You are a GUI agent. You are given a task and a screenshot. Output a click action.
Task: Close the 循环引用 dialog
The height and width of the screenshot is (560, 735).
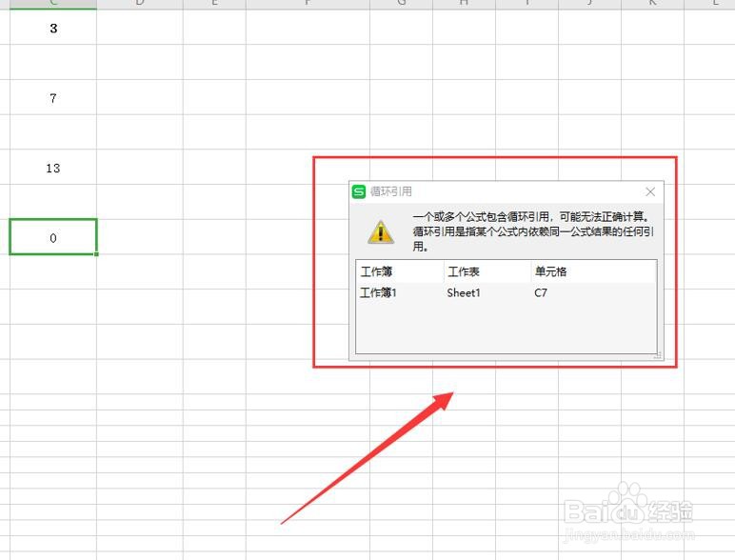[650, 191]
